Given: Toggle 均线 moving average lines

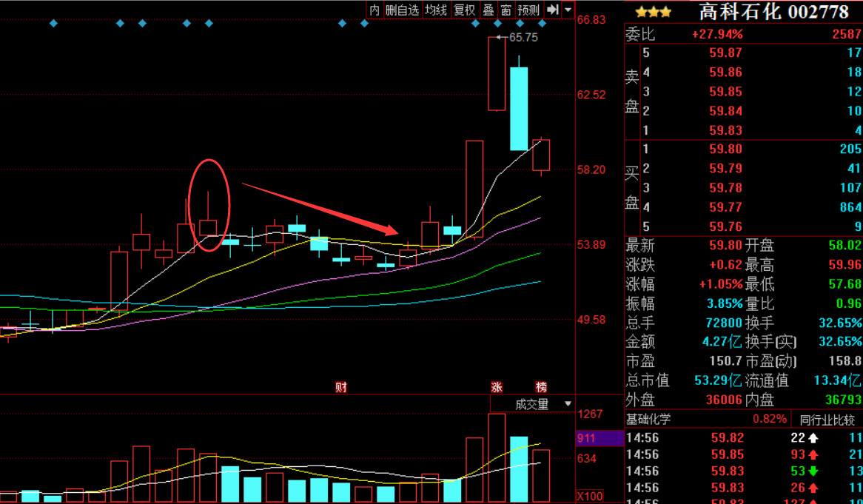Looking at the screenshot, I should point(436,10).
